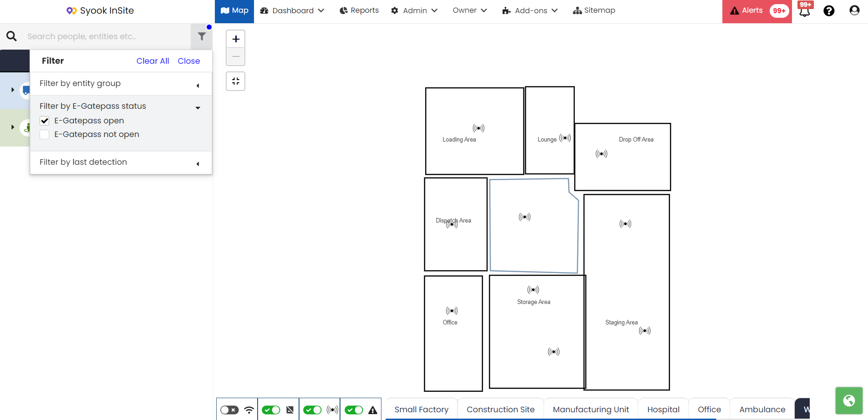
Task: Click the beacon icon in Lounge zone
Action: click(565, 138)
